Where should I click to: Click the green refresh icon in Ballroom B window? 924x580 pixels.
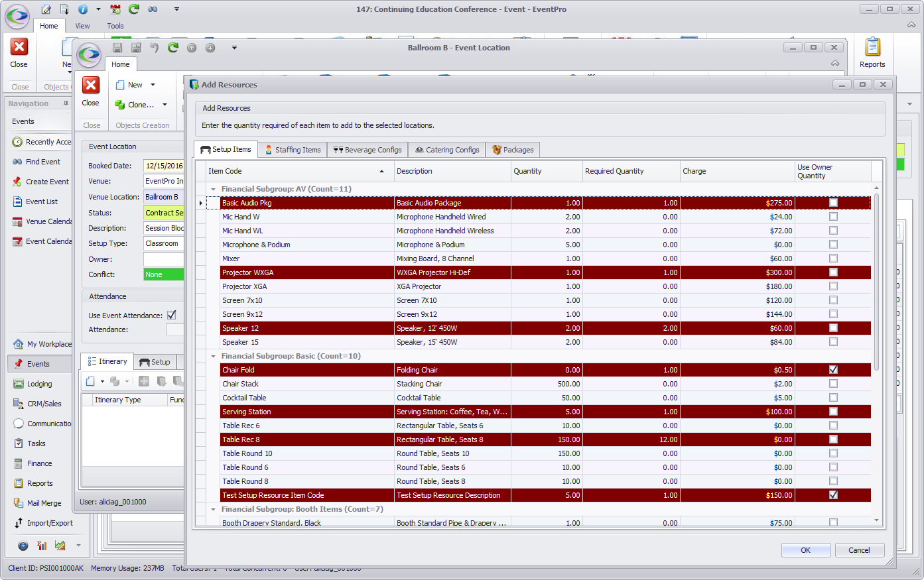click(x=173, y=48)
